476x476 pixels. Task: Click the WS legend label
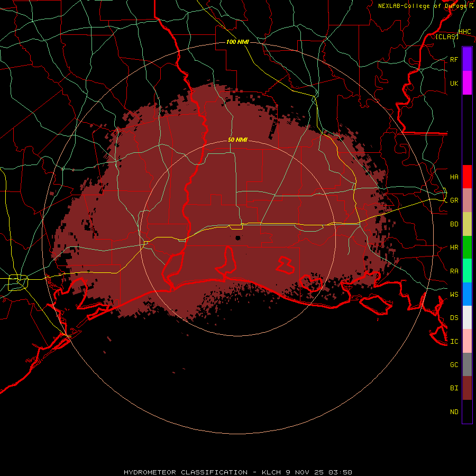[x=454, y=295]
